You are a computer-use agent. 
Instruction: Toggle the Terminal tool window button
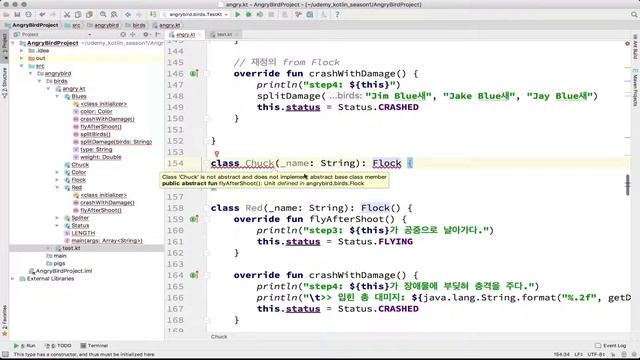[94, 346]
